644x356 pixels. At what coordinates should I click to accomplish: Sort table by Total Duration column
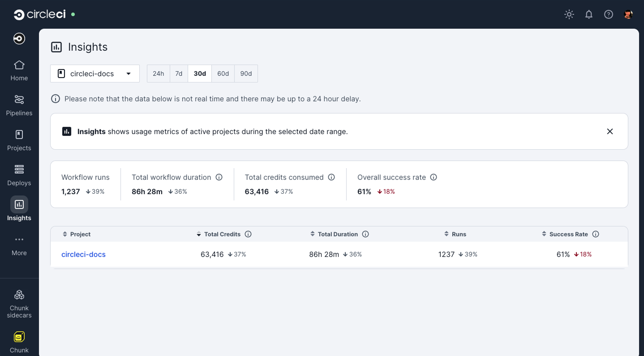334,234
